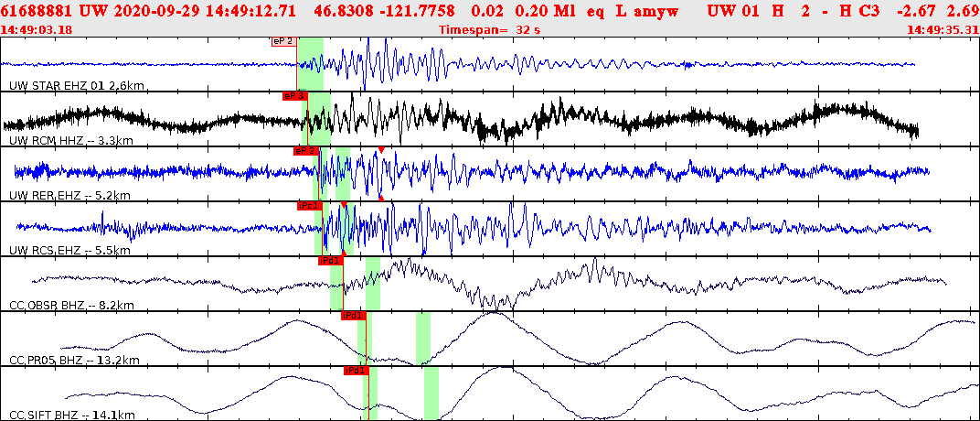Select the CC OBSR BHZ 8.2km channel label
The width and height of the screenshot is (980, 421).
[72, 306]
